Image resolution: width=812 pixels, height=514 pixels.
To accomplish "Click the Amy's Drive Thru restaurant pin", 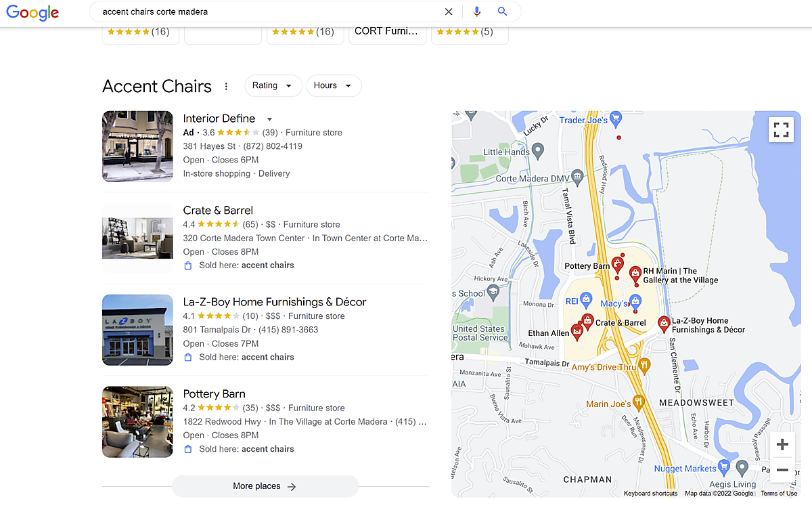I will 644,366.
